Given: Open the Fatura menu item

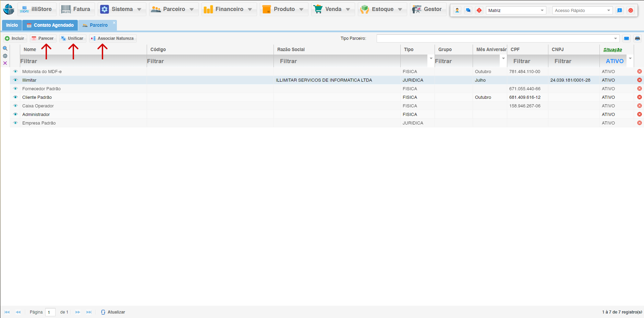Looking at the screenshot, I should tap(77, 9).
